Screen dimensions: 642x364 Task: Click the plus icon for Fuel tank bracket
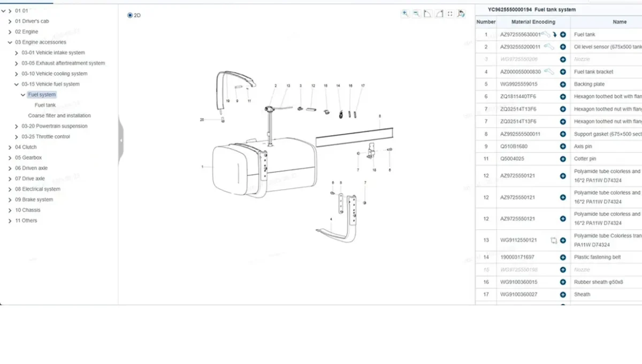point(563,72)
